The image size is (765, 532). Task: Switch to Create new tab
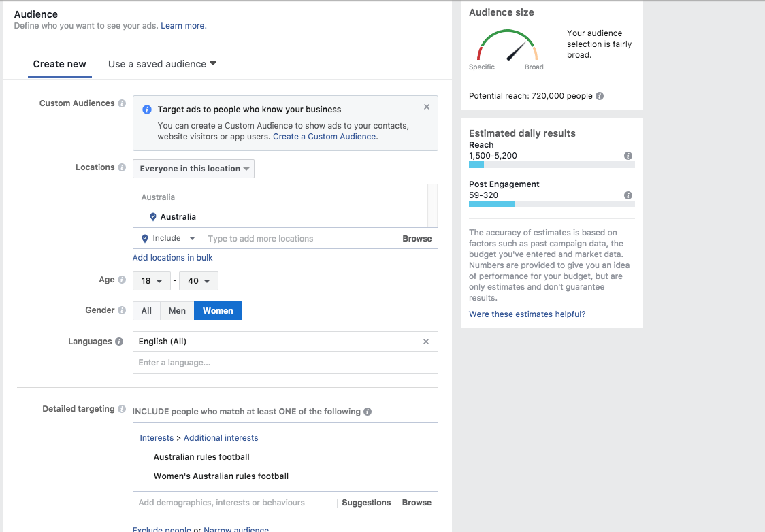click(x=60, y=64)
